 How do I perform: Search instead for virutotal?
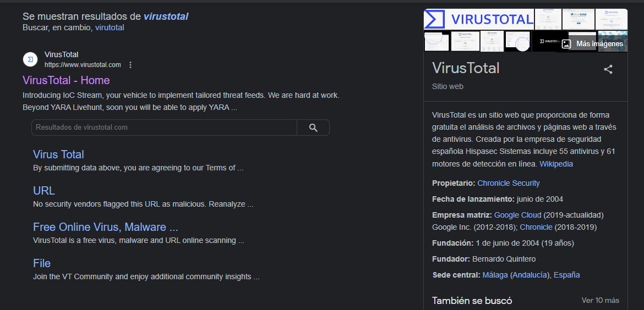tap(110, 27)
